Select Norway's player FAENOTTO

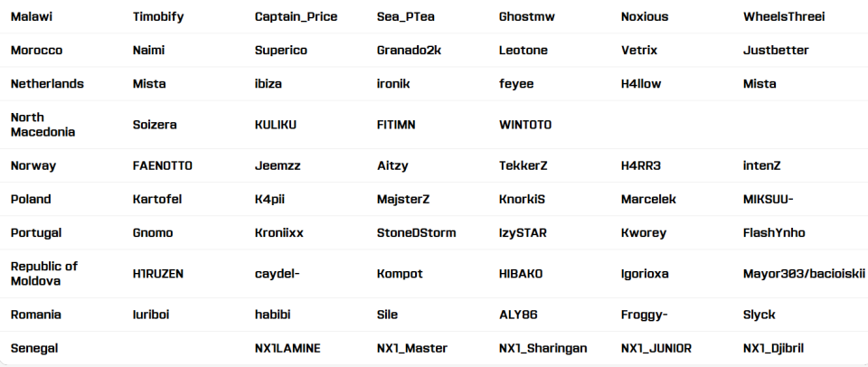163,165
